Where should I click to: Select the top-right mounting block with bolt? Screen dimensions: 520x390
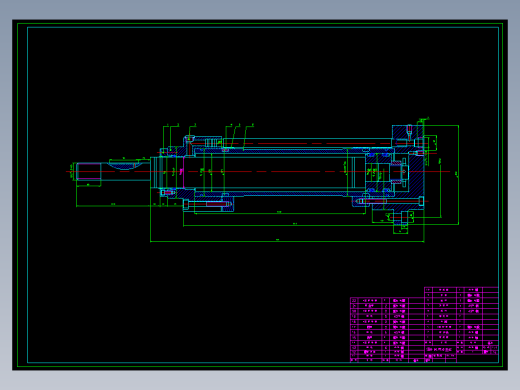pos(403,135)
